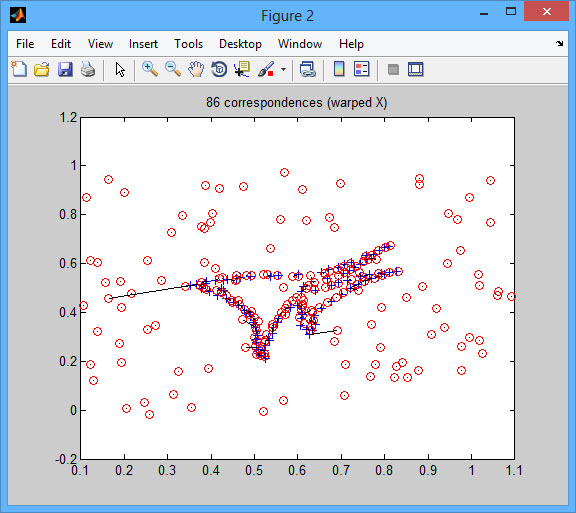Save figure with the floppy disk icon

point(65,69)
